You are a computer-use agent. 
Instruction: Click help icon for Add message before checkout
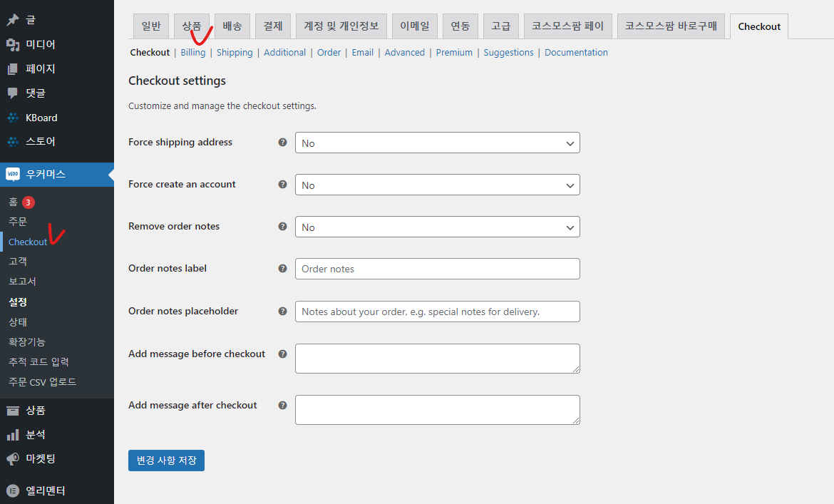pos(282,354)
